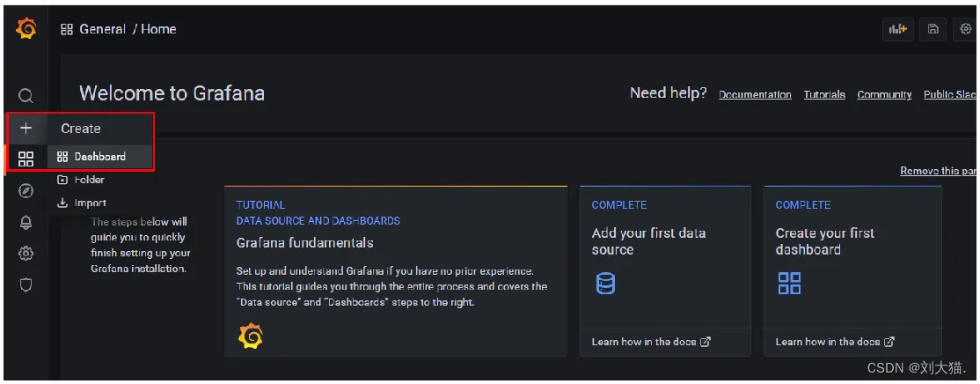
Task: Click the plus Create icon
Action: pyautogui.click(x=26, y=129)
